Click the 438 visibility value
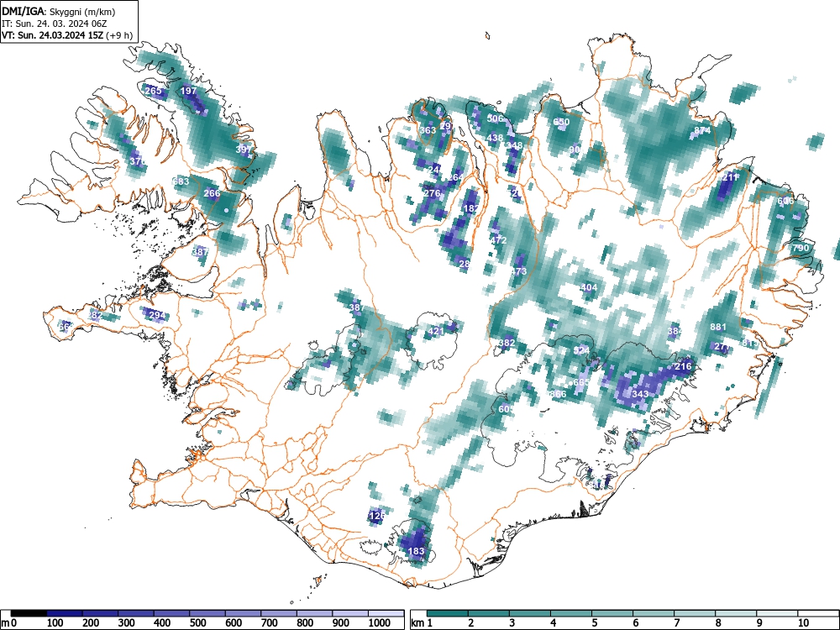Screen dimensions: 840x630 click(x=495, y=138)
